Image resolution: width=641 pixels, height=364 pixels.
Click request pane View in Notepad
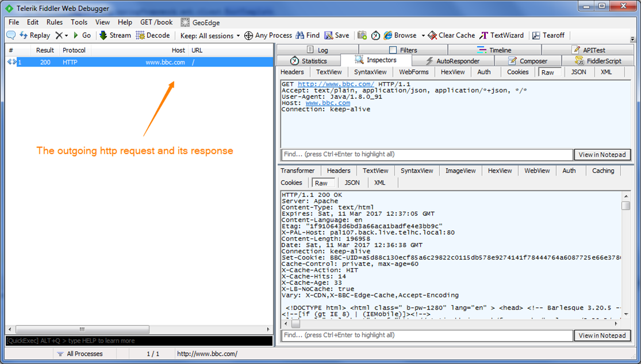[x=602, y=154]
